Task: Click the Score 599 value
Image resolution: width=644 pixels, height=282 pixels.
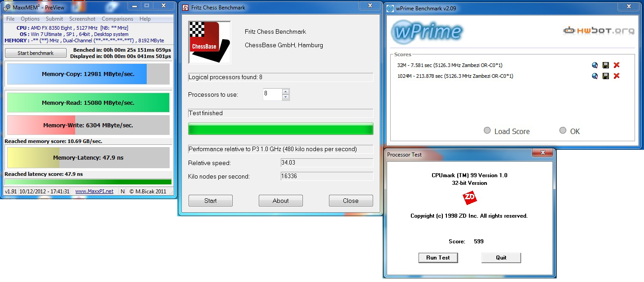Action: pos(479,242)
